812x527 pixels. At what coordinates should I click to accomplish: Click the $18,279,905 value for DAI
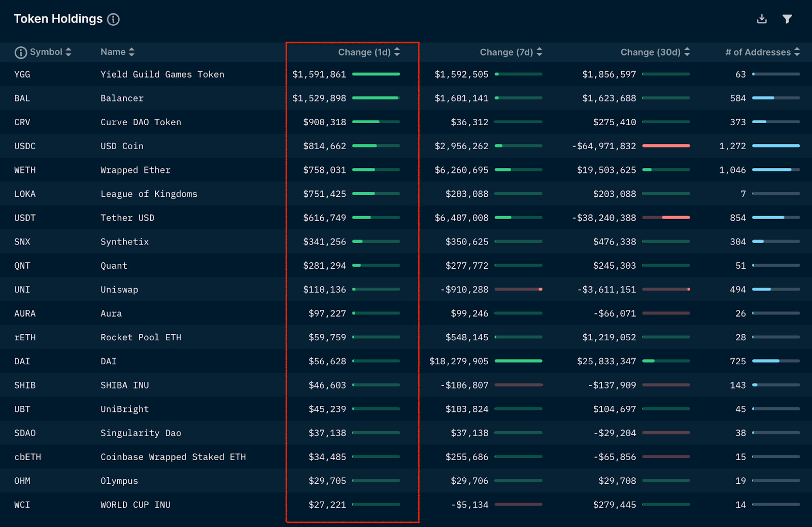pos(459,361)
